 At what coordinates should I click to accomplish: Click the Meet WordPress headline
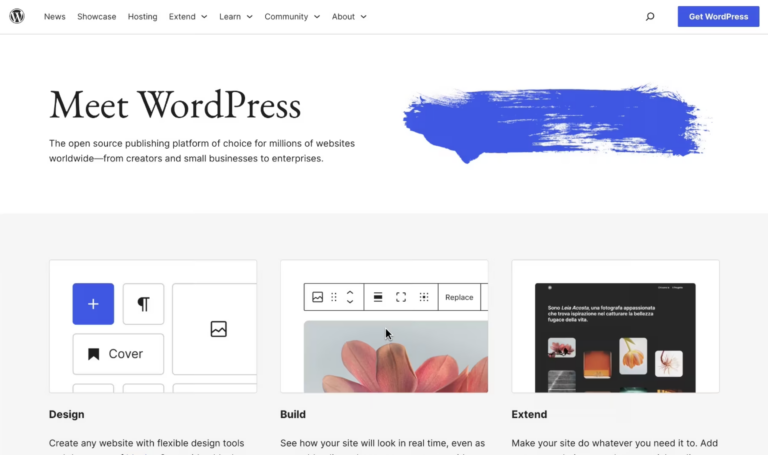coord(175,105)
